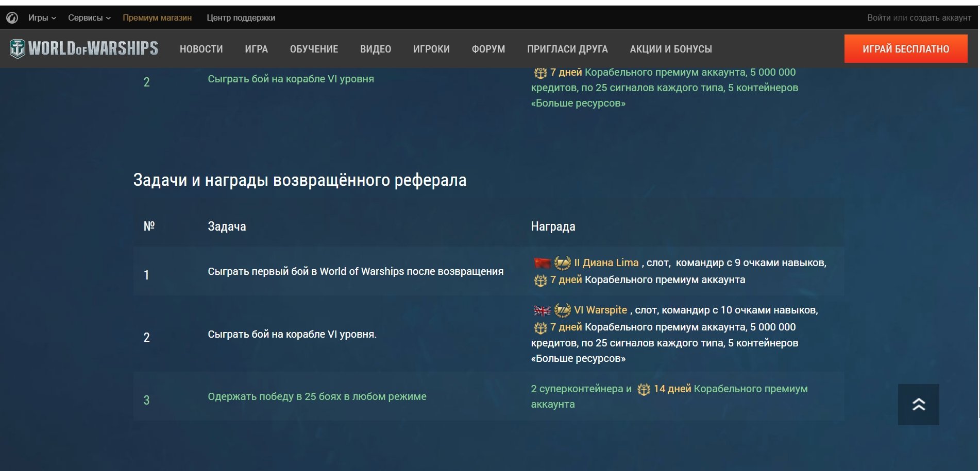Open the ИГРА menu
Image resolution: width=980 pixels, height=471 pixels.
coord(256,49)
